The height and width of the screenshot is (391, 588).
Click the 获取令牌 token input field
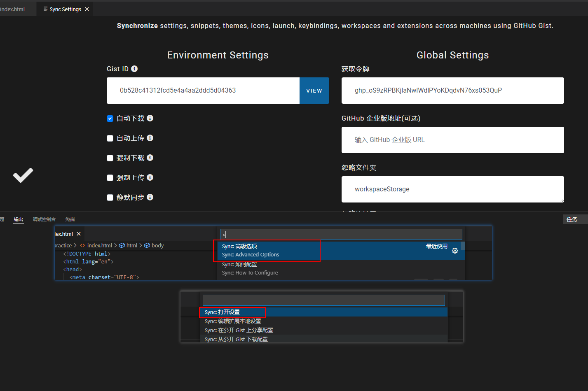pos(453,91)
